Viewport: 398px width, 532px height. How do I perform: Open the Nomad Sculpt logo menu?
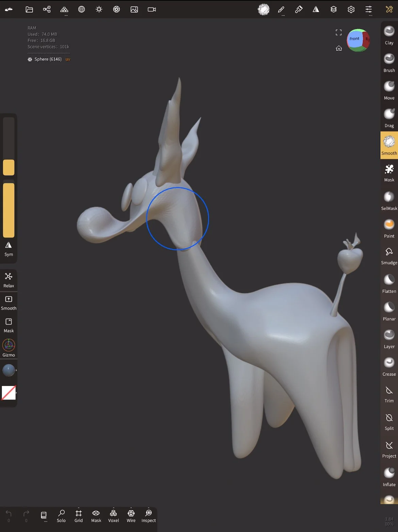9,10
